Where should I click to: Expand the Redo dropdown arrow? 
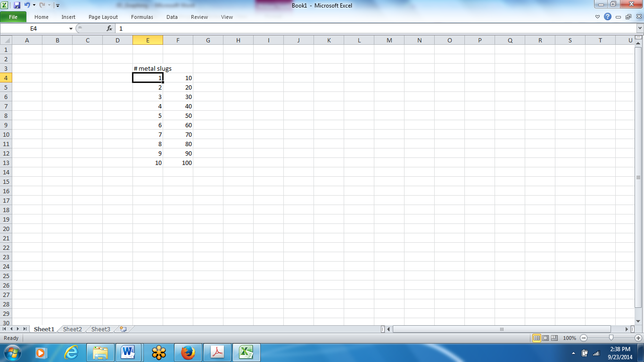click(x=49, y=5)
